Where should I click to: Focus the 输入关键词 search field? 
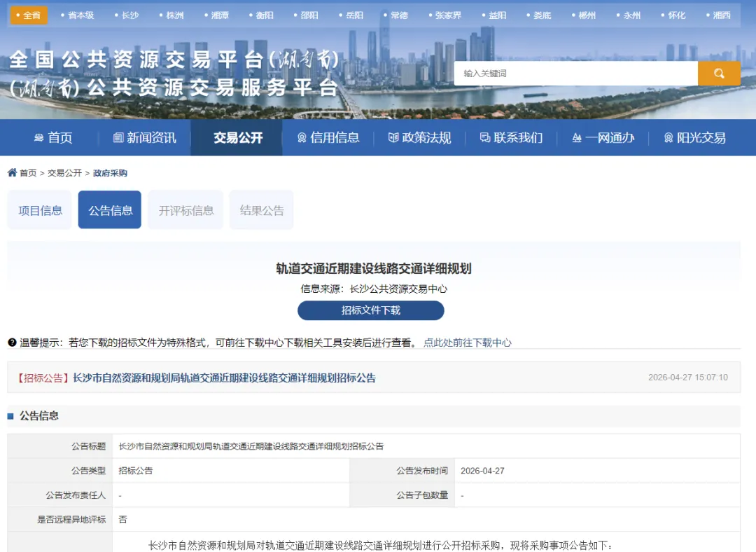click(575, 74)
